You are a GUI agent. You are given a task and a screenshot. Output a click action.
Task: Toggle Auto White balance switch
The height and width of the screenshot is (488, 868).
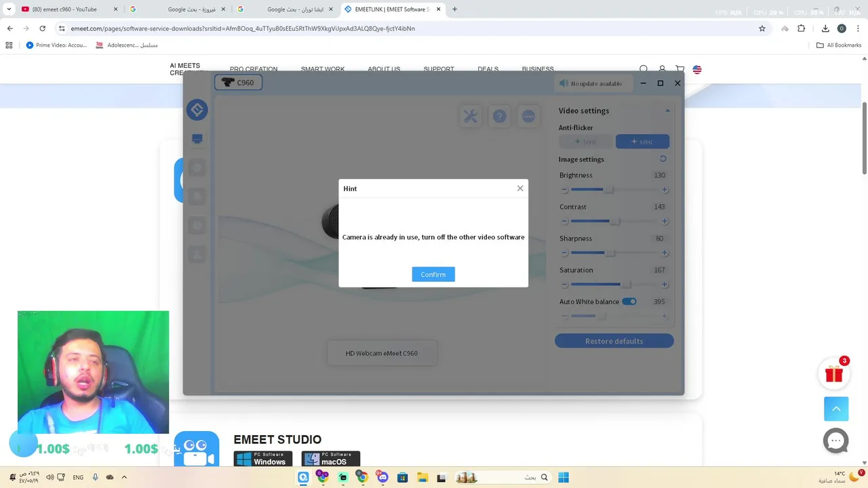(629, 302)
